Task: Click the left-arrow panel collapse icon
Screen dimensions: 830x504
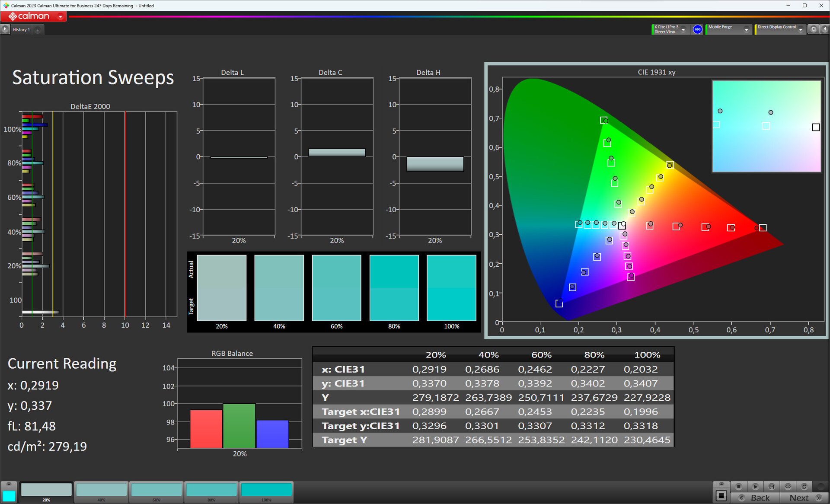Action: [824, 29]
